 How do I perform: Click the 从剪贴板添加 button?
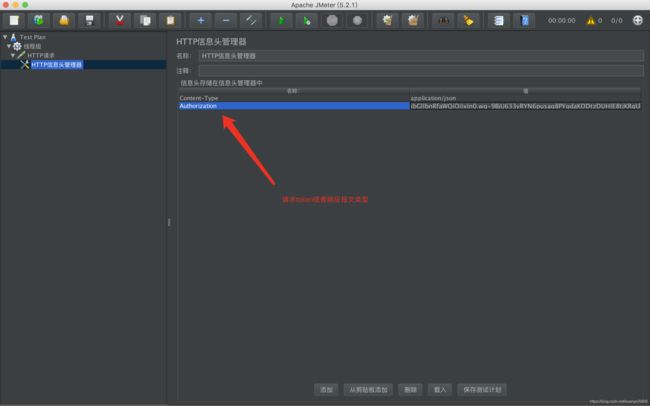368,389
